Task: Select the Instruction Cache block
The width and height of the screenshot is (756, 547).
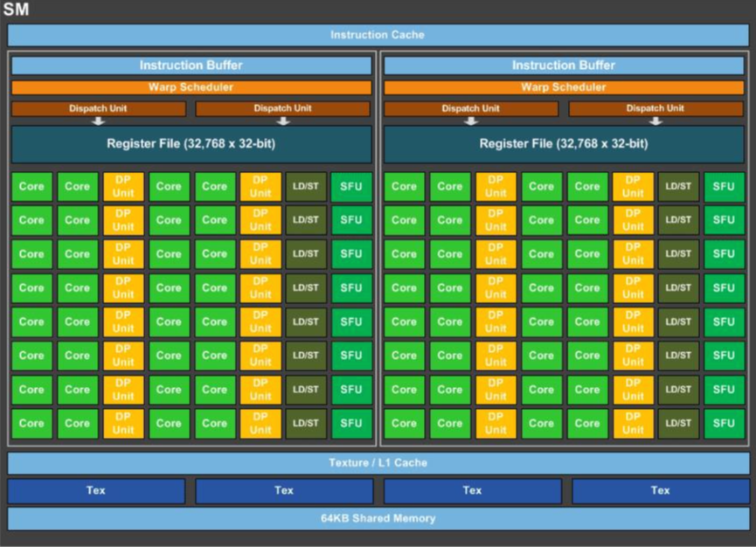Action: (378, 35)
